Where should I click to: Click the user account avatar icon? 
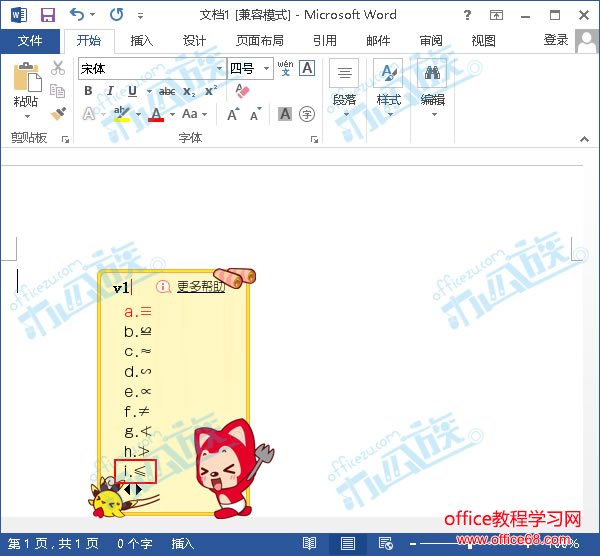coord(586,41)
